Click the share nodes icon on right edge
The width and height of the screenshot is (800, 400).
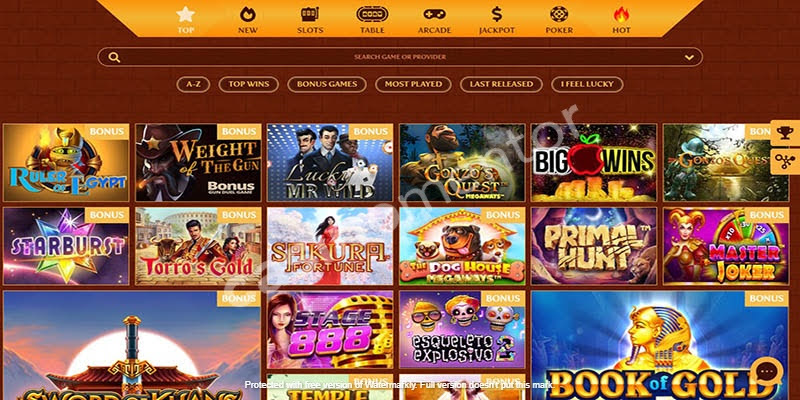click(x=785, y=161)
